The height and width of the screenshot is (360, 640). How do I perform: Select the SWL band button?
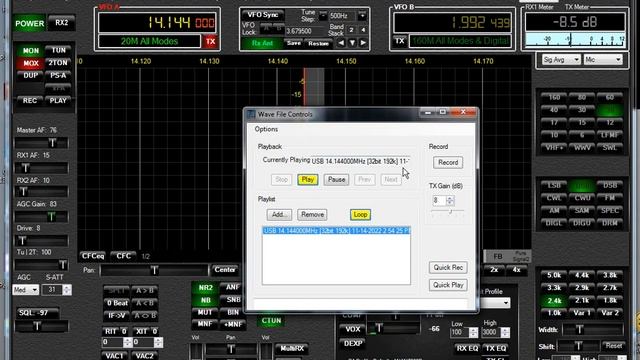610,148
